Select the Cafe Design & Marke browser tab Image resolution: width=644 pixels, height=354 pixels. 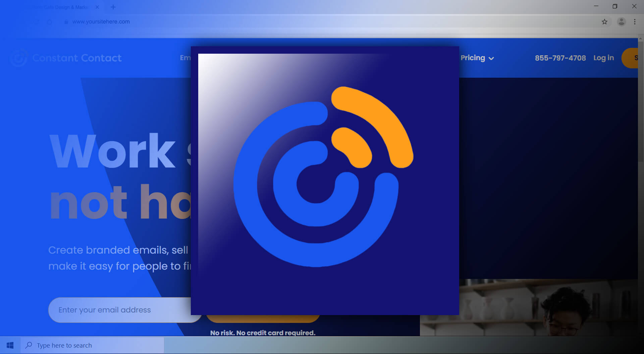tap(60, 7)
